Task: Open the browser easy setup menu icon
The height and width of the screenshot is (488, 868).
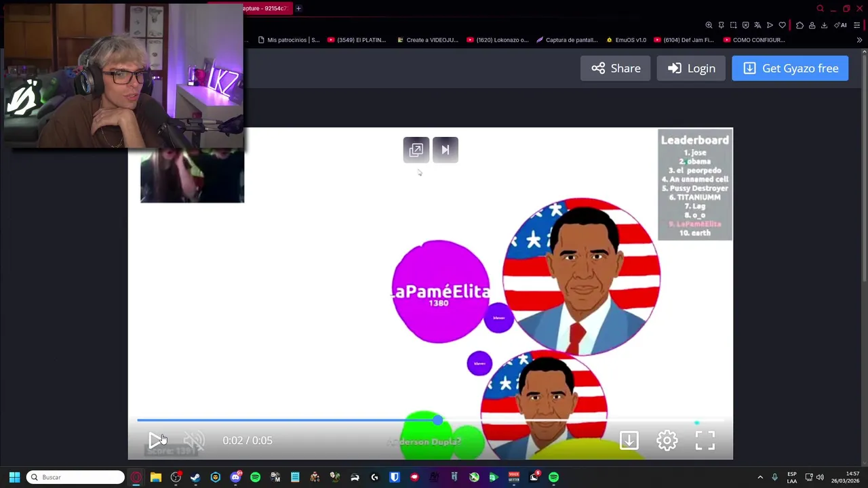Action: [x=856, y=25]
